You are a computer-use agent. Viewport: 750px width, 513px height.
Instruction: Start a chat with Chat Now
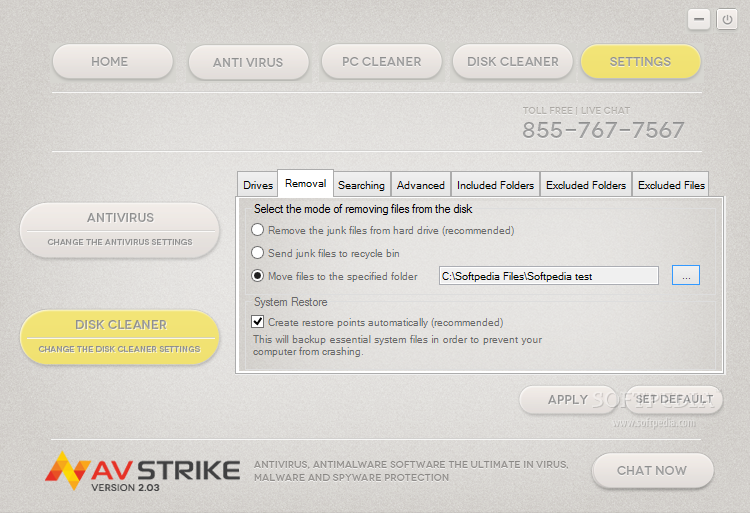click(x=652, y=470)
